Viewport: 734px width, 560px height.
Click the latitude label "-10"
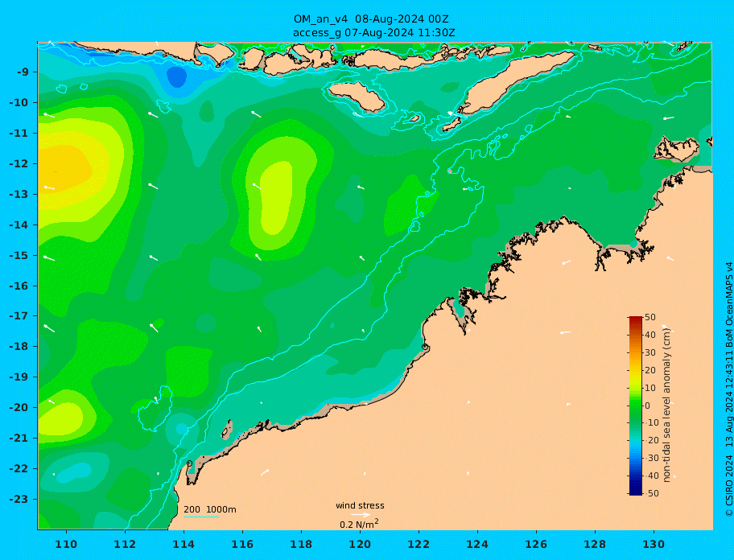tap(19, 102)
